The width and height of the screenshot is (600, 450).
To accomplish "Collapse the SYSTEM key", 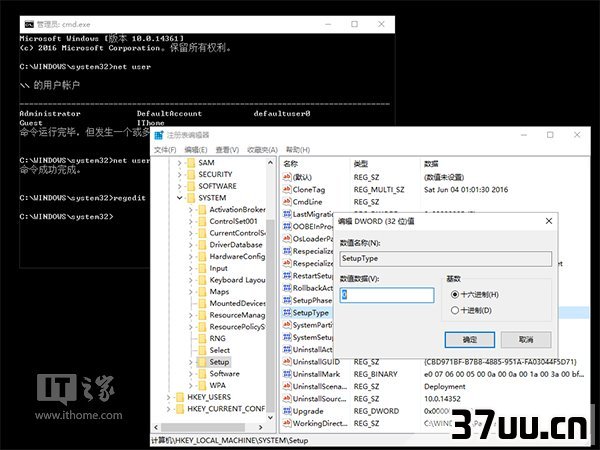I will pyautogui.click(x=179, y=198).
